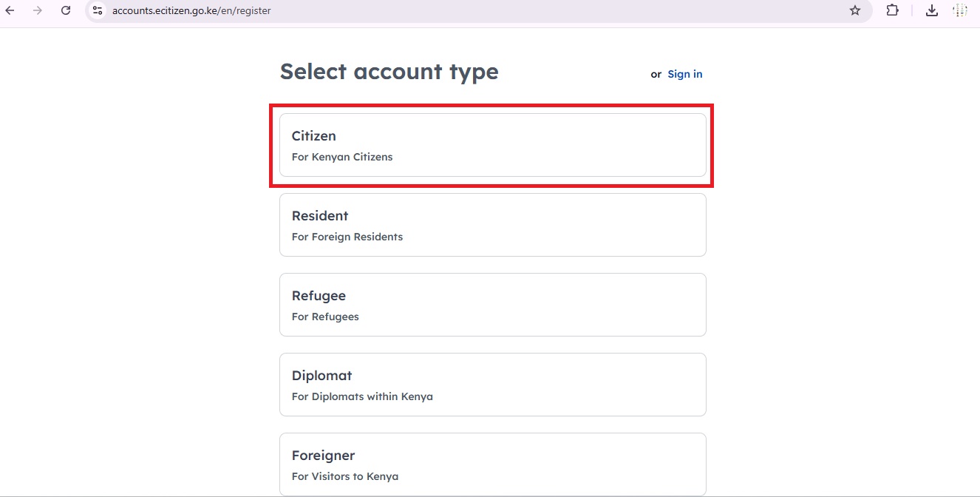The width and height of the screenshot is (980, 497).
Task: Click the 'Select account type' heading
Action: (x=389, y=72)
